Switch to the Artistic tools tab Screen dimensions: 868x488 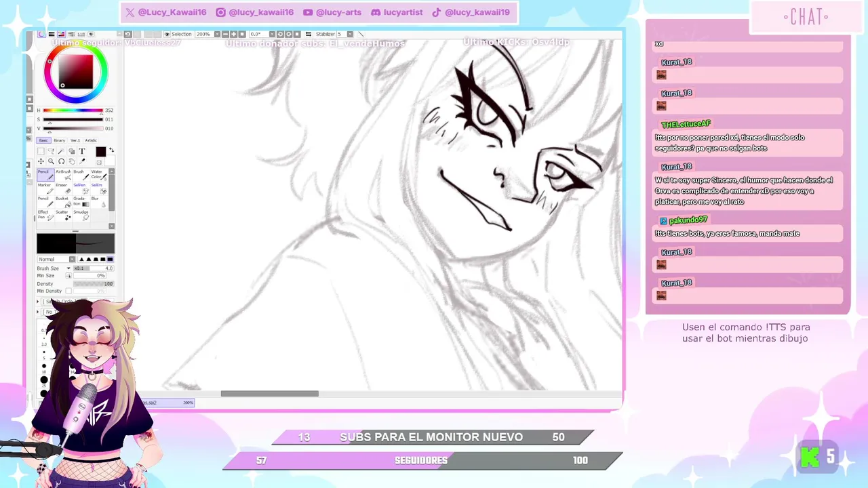(91, 140)
